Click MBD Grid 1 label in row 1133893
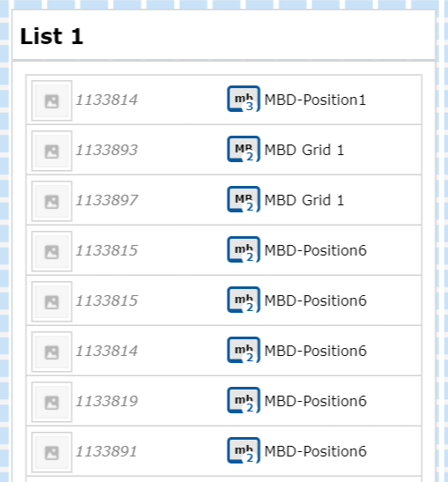Image resolution: width=448 pixels, height=482 pixels. click(304, 150)
